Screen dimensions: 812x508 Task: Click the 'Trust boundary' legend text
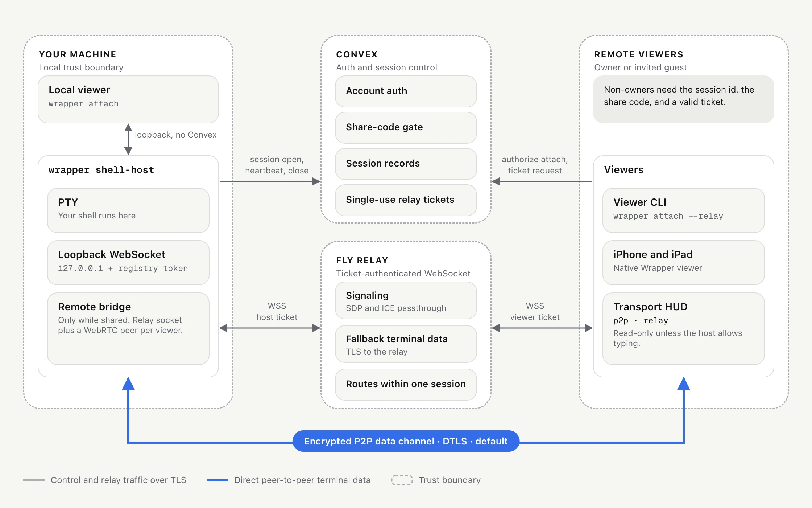coord(450,480)
